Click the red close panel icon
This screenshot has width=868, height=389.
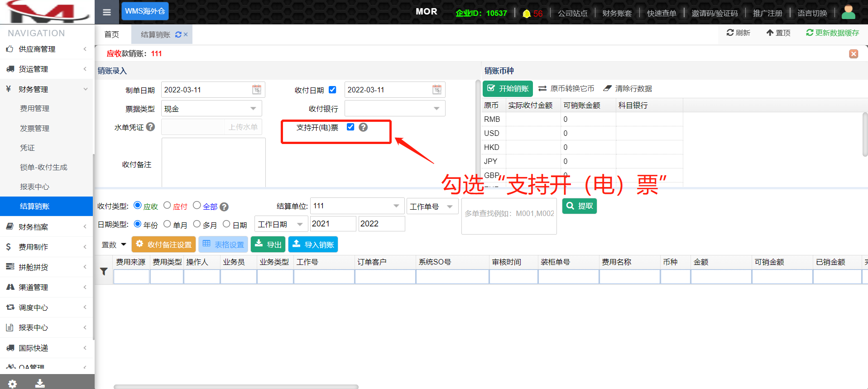[x=854, y=54]
